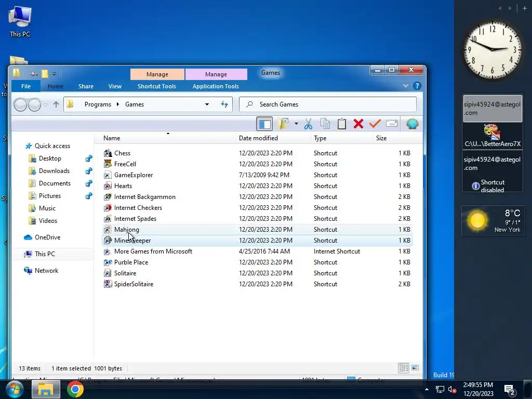Image resolution: width=532 pixels, height=399 pixels.
Task: Click the Back navigation button
Action: pyautogui.click(x=20, y=104)
